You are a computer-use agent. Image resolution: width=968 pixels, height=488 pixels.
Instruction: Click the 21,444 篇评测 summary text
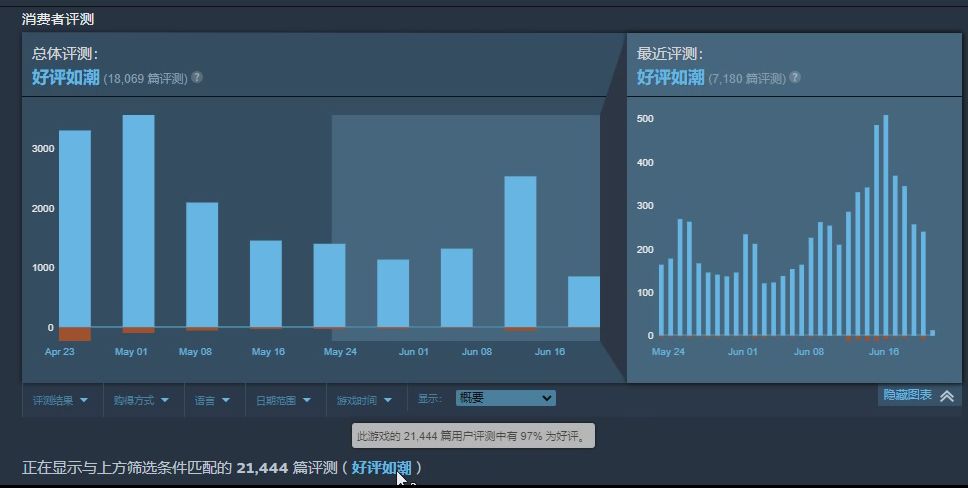pos(286,468)
